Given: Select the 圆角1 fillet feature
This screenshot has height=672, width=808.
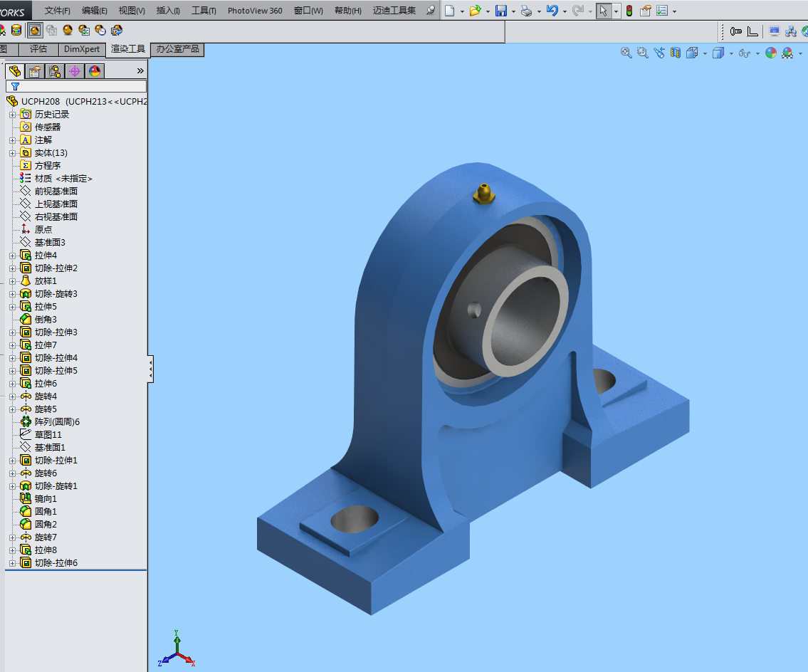Looking at the screenshot, I should click(46, 512).
